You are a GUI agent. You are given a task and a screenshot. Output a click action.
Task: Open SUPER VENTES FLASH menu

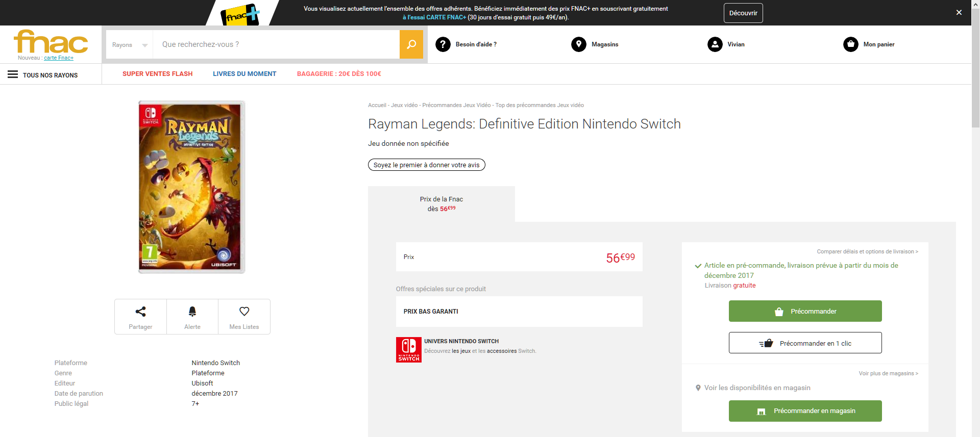point(157,74)
